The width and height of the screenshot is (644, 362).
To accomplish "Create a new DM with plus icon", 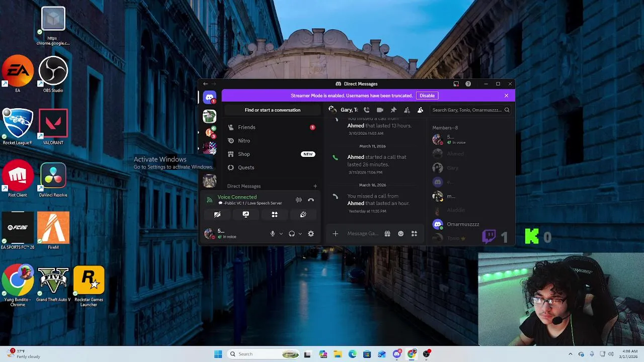I will (315, 186).
